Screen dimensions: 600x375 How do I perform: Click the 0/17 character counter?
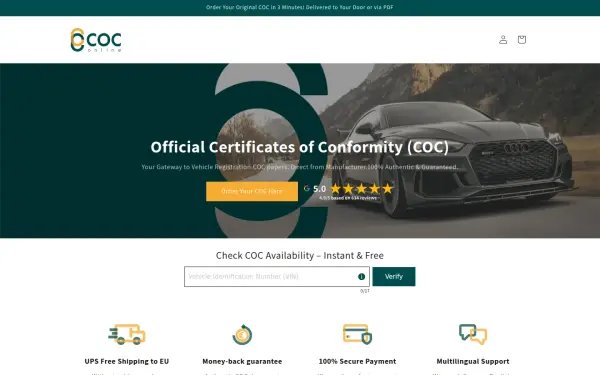click(365, 291)
